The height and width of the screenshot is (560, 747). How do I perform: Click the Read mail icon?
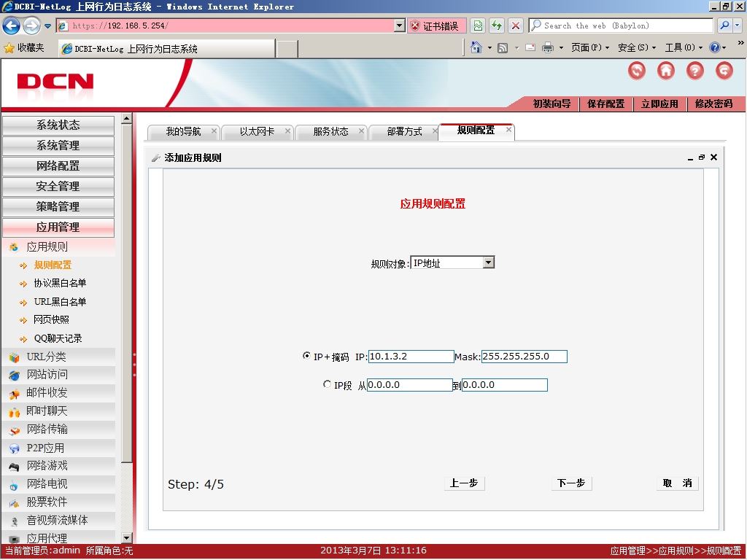[530, 47]
